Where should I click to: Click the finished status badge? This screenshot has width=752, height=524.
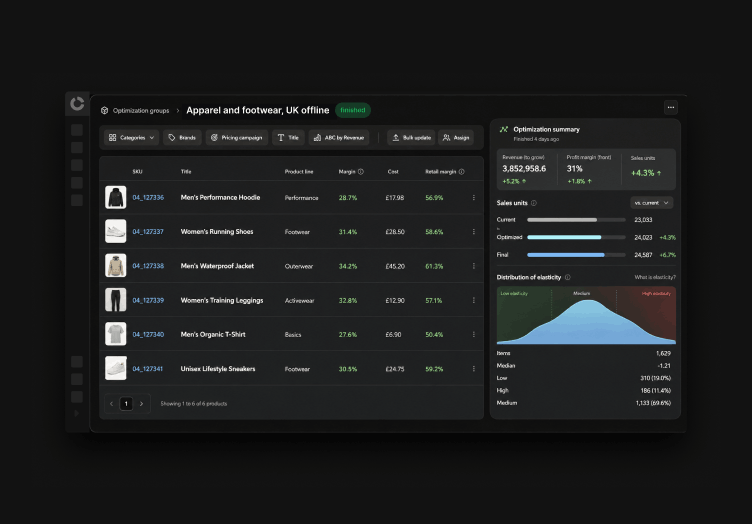pos(353,110)
